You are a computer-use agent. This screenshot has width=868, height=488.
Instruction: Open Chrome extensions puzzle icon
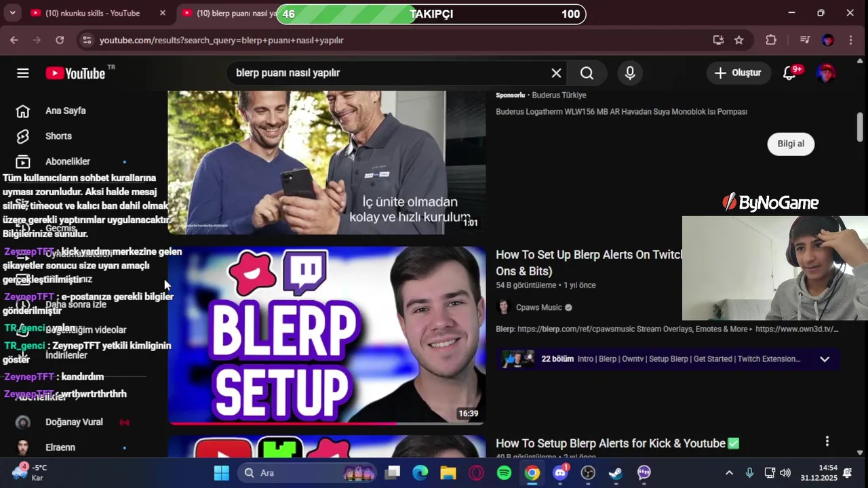[x=771, y=40]
